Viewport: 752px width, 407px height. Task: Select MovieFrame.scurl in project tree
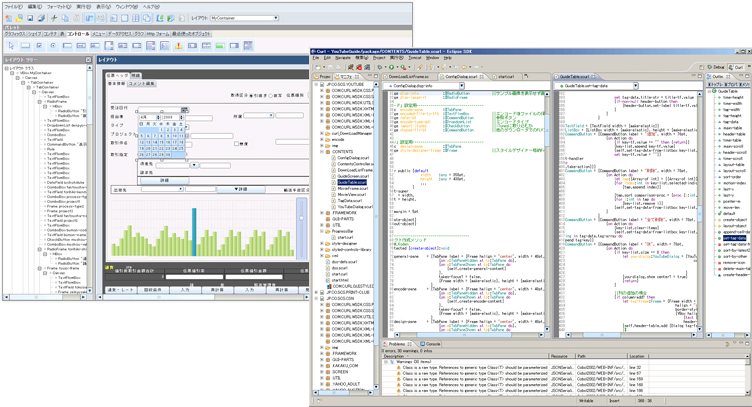[351, 188]
